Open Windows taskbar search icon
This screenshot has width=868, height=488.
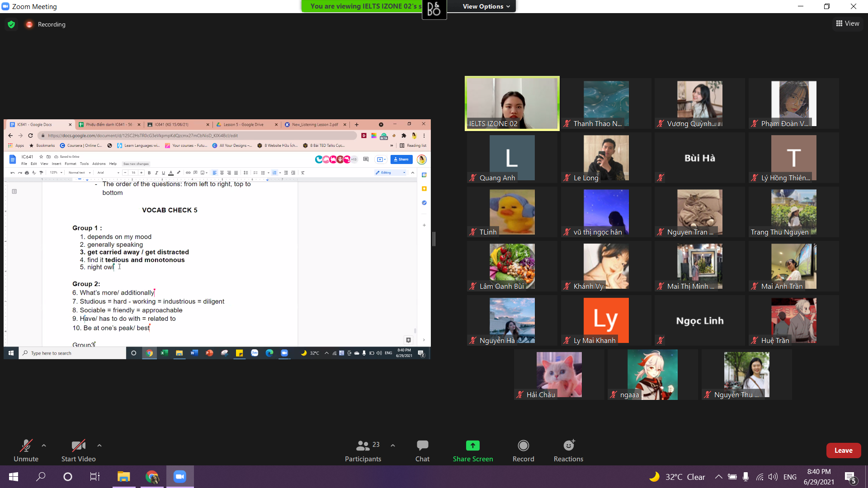(41, 477)
